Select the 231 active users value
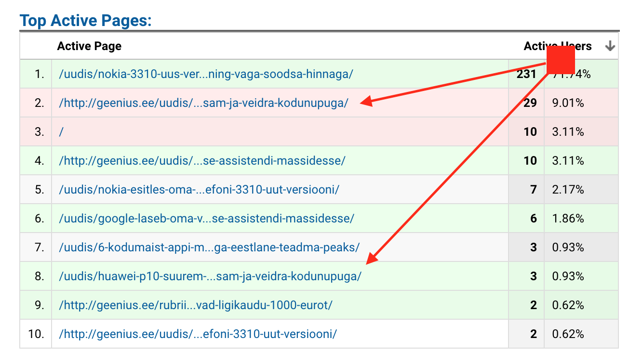 [526, 74]
